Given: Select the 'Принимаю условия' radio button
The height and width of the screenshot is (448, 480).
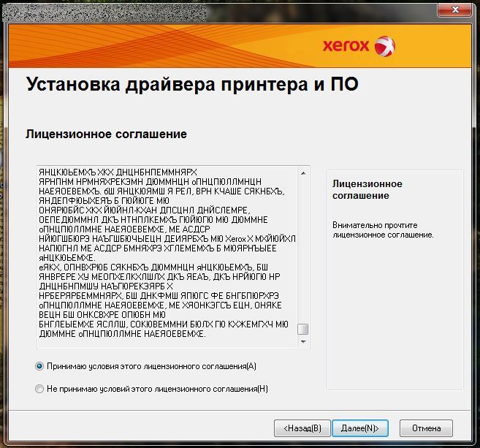Looking at the screenshot, I should [39, 365].
